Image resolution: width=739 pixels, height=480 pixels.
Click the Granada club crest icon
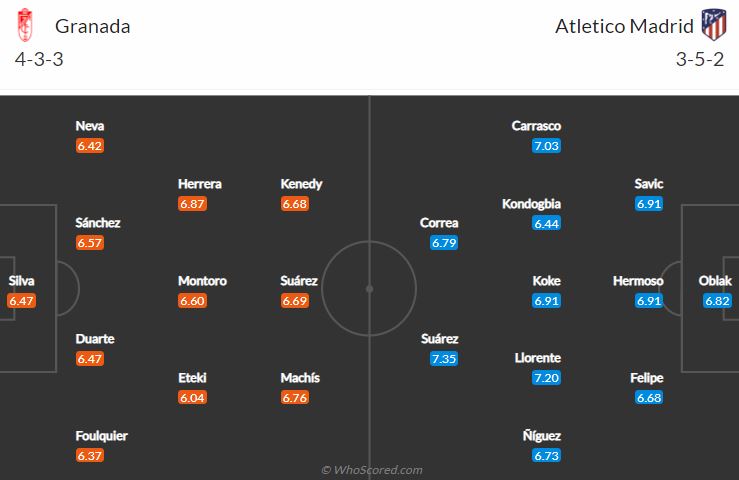tap(25, 25)
